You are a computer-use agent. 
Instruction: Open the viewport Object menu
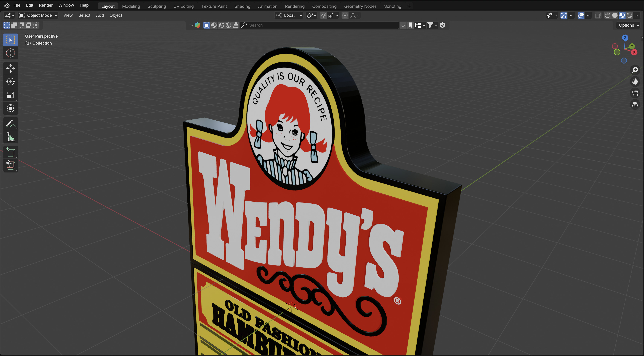point(116,15)
